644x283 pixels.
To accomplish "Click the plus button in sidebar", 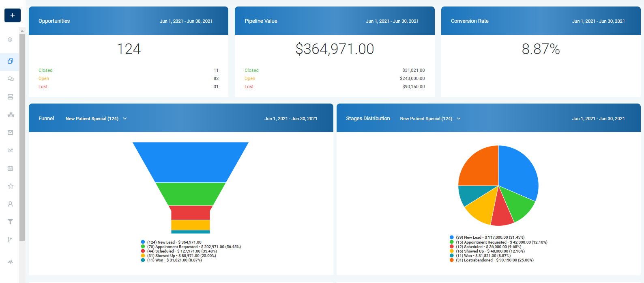I will tap(12, 15).
